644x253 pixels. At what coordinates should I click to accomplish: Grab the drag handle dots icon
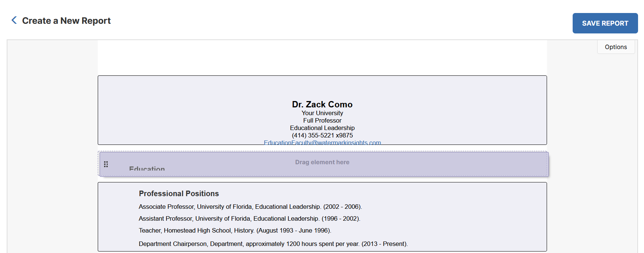(106, 164)
